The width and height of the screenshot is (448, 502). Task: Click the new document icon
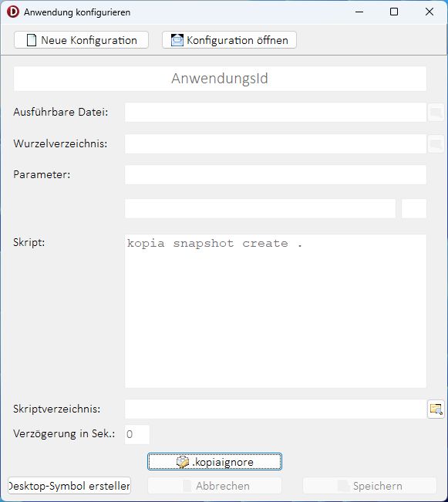tap(32, 40)
